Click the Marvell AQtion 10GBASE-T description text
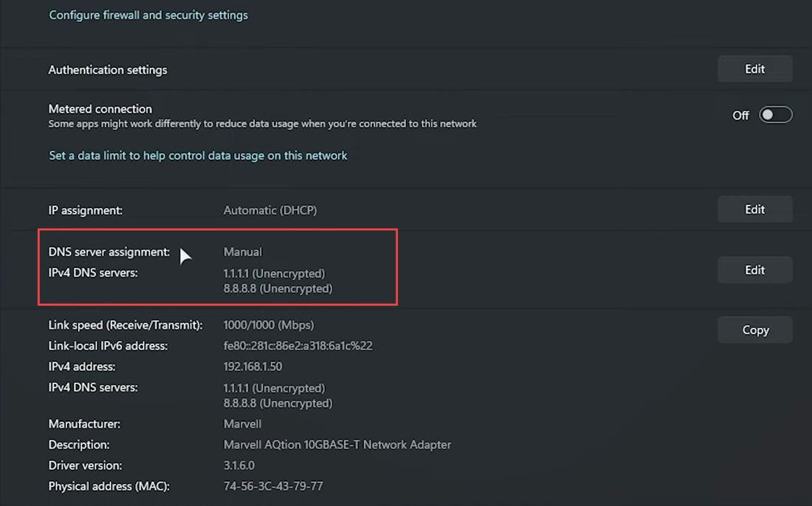 [x=337, y=445]
